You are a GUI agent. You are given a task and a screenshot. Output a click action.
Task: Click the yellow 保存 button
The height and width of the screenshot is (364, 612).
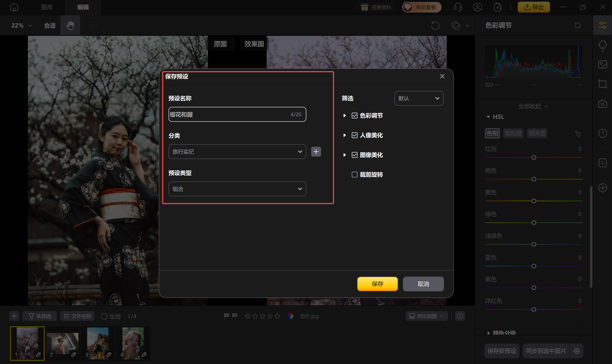tap(377, 284)
